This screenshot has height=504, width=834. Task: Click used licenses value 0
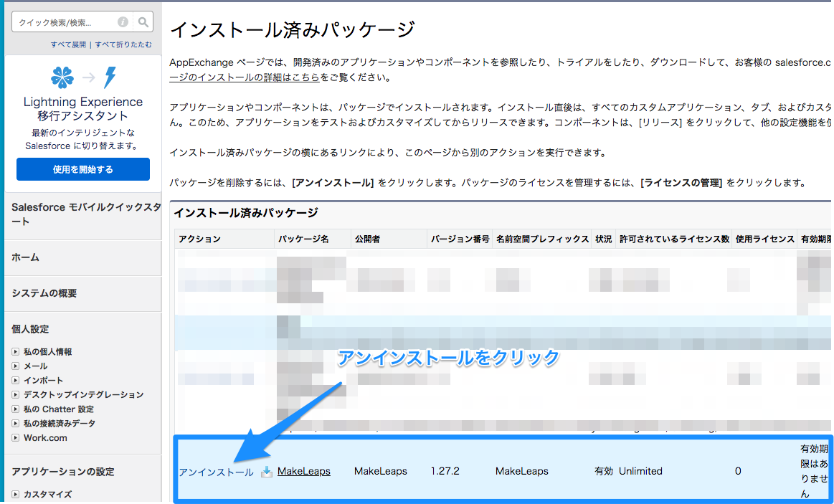pyautogui.click(x=738, y=471)
